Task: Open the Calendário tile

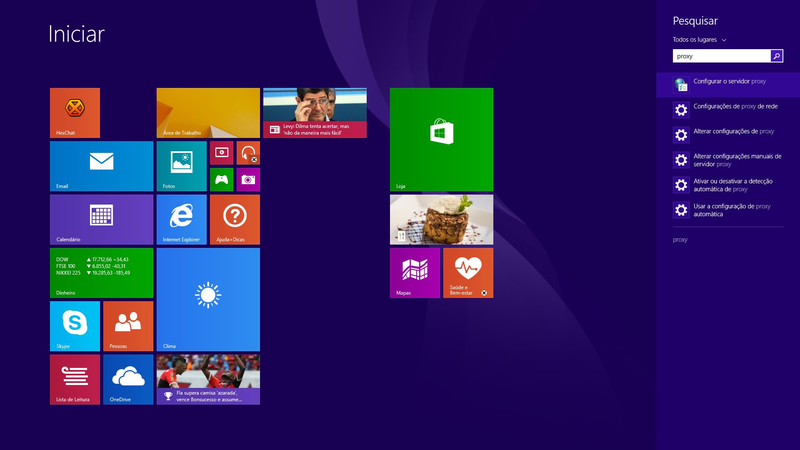Action: 102,219
